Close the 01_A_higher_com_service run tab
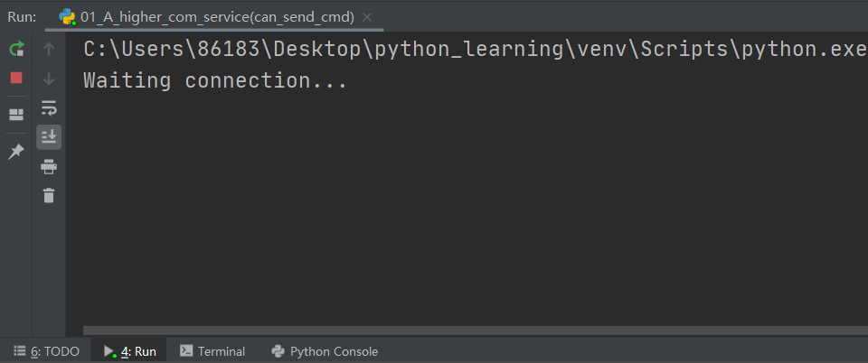This screenshot has width=868, height=363. tap(366, 17)
